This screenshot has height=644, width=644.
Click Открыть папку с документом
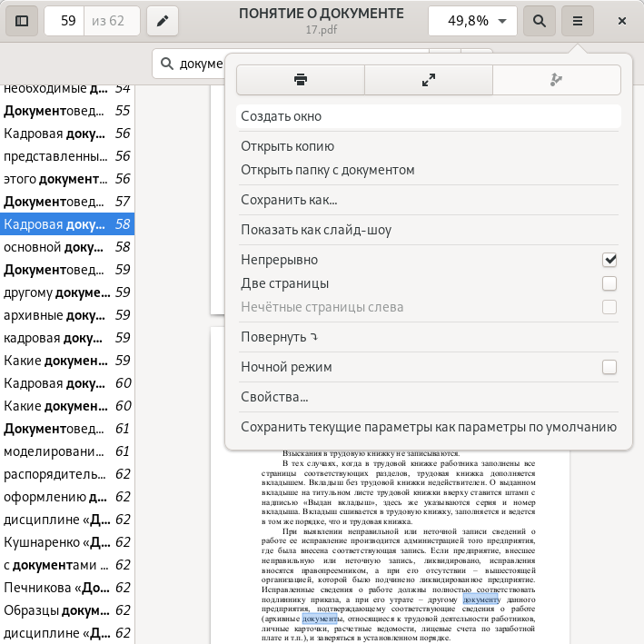(327, 170)
